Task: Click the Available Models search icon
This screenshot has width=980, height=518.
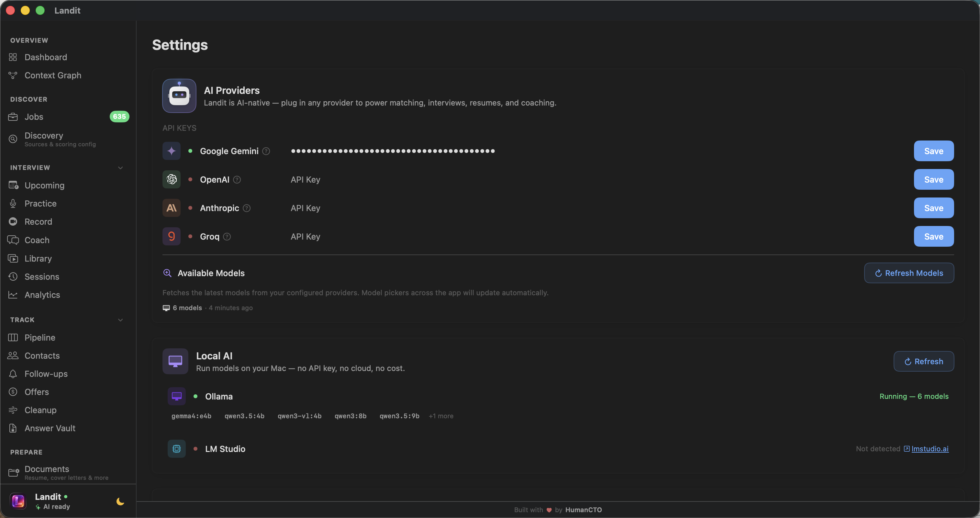Action: click(167, 273)
